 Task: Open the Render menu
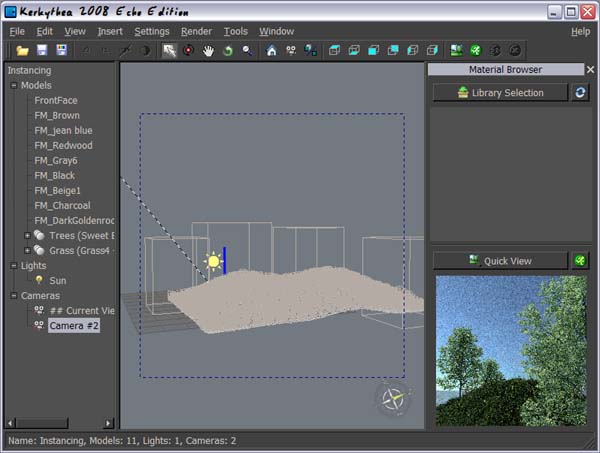[196, 31]
